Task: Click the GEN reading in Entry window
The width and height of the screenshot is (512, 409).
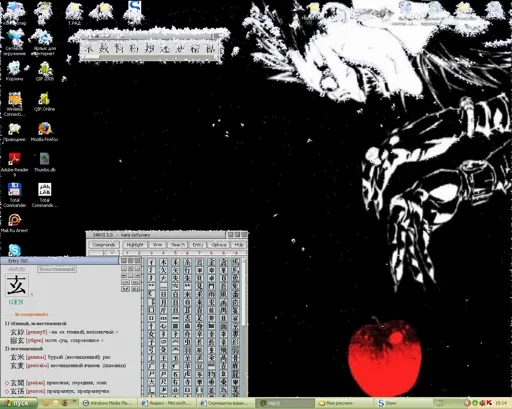Action: [16, 302]
